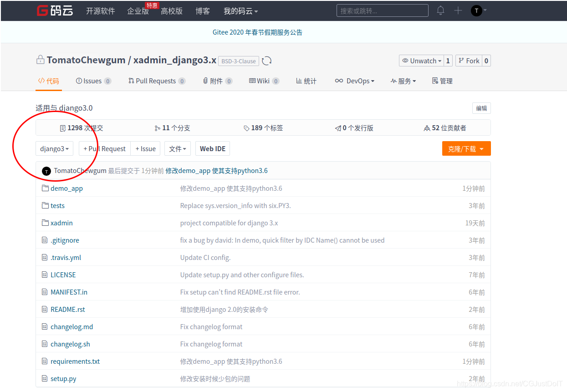Focus the 搜索或跳转 search box
Image resolution: width=567 pixels, height=392 pixels.
point(383,10)
